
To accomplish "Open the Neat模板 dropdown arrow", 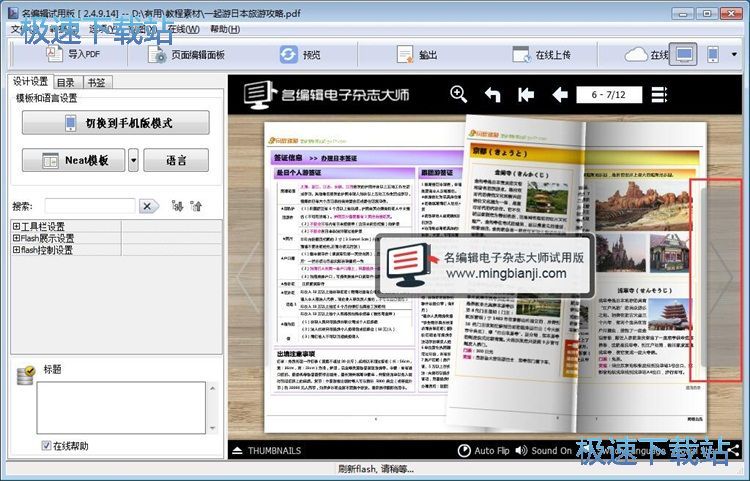I will pos(133,160).
